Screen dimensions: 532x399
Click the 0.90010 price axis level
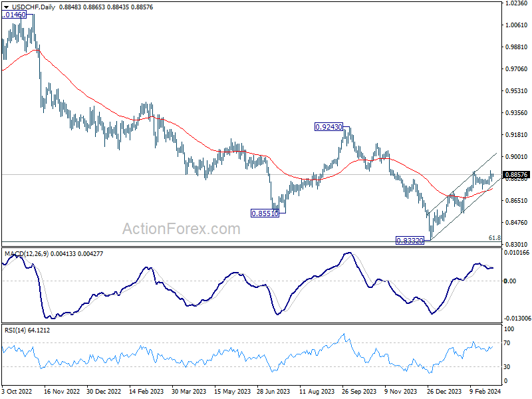pos(517,156)
